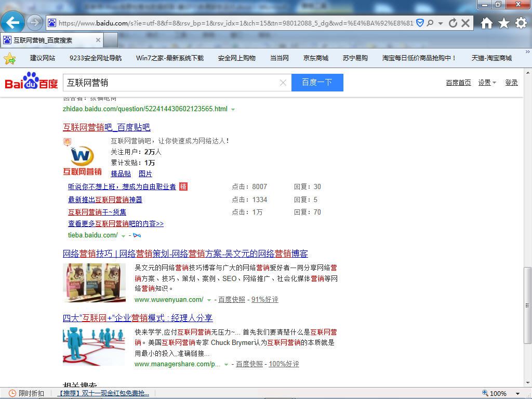This screenshot has height=399, width=532.
Task: Open 苏宁易购 bookmark
Action: 355,58
